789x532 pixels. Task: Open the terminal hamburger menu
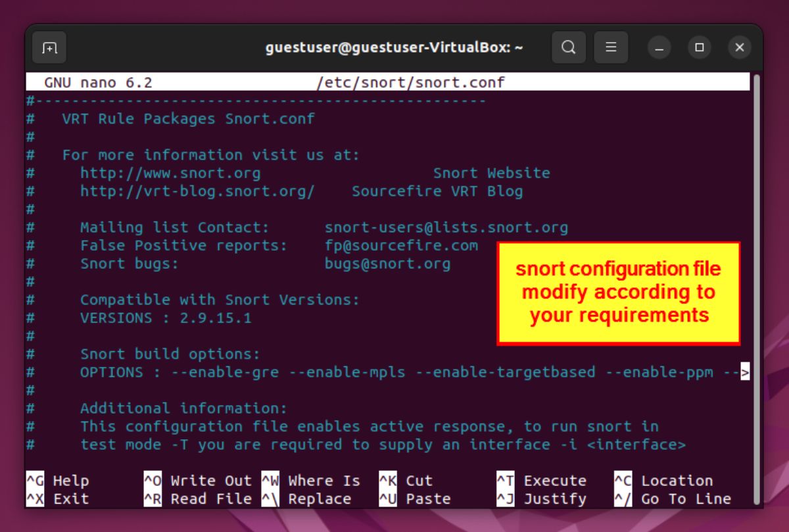611,47
